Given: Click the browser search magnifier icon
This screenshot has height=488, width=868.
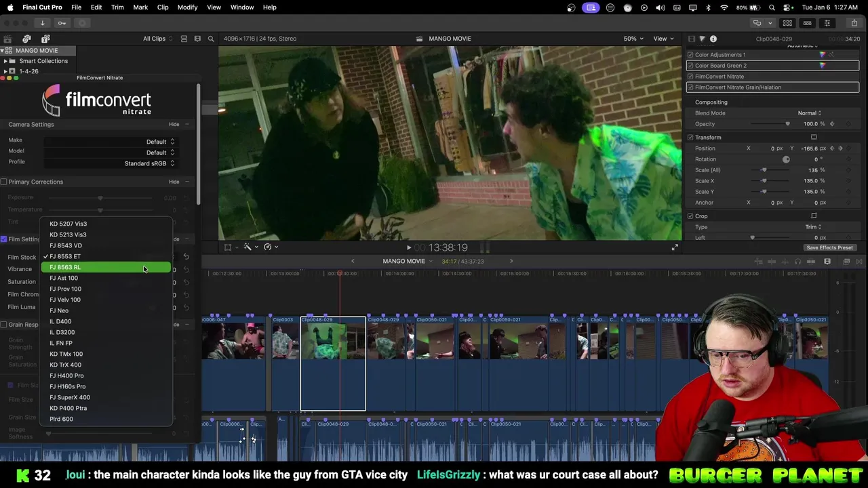Looking at the screenshot, I should pos(211,39).
